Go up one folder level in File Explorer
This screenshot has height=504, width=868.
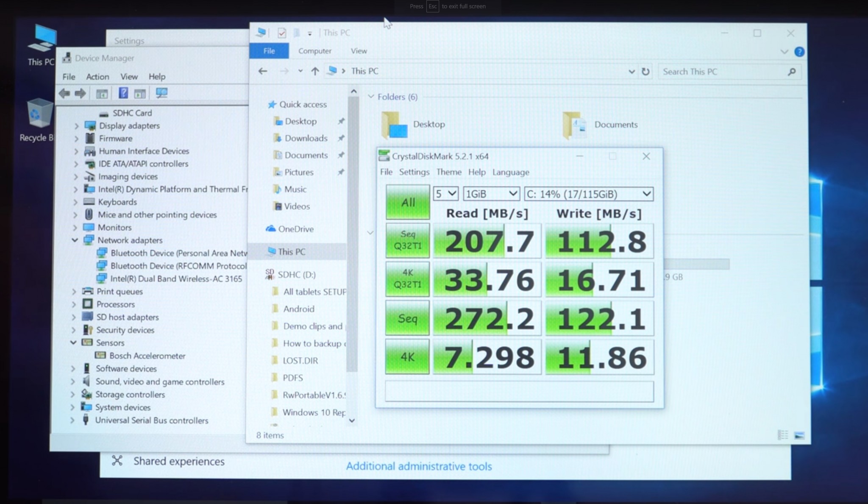315,71
